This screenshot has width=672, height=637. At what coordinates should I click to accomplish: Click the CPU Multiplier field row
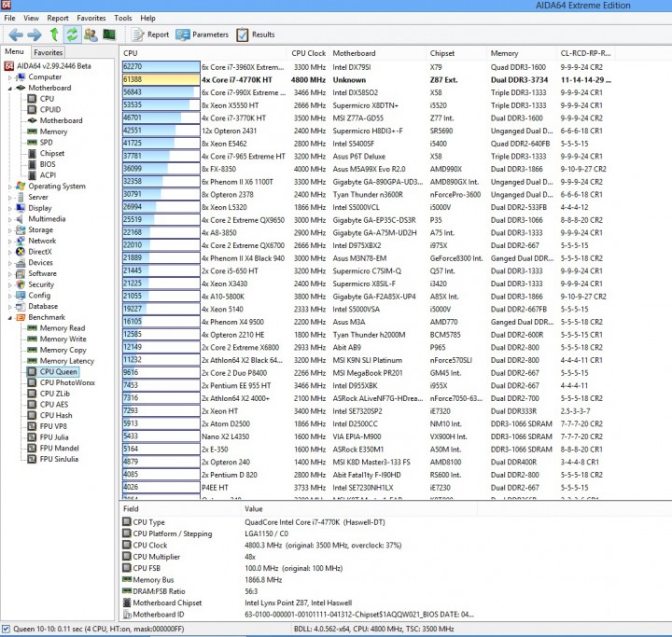coord(300,557)
